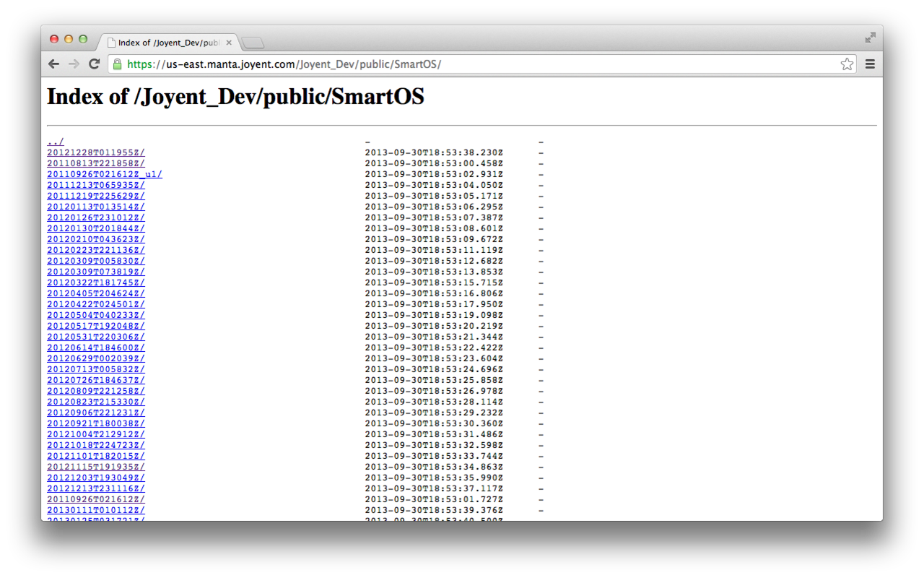Toggle fullscreen with the expand arrows icon
924x578 pixels.
(x=871, y=38)
